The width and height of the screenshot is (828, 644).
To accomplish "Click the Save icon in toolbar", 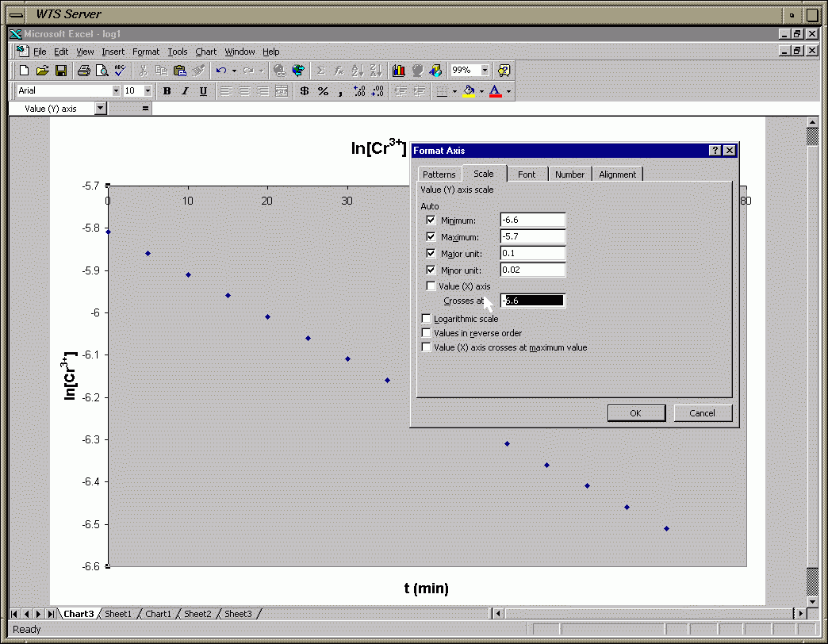I will (61, 71).
